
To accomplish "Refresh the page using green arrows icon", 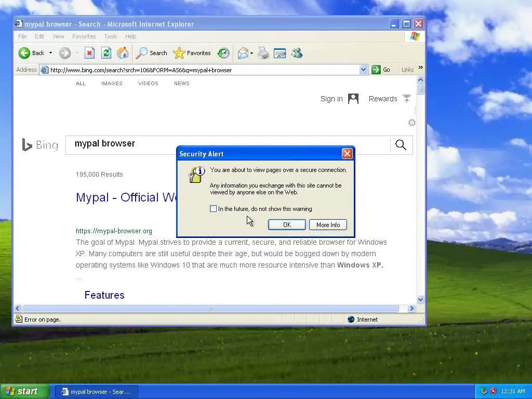I will click(x=106, y=53).
